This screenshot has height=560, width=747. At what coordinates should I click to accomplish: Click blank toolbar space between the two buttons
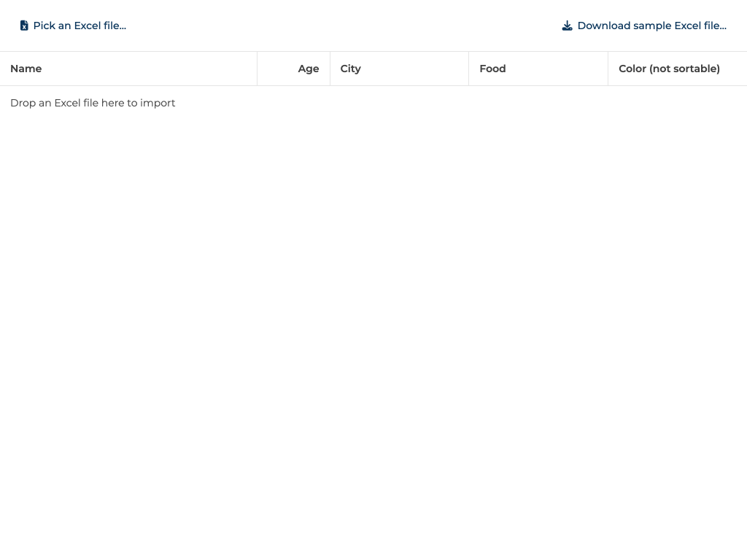(x=343, y=26)
